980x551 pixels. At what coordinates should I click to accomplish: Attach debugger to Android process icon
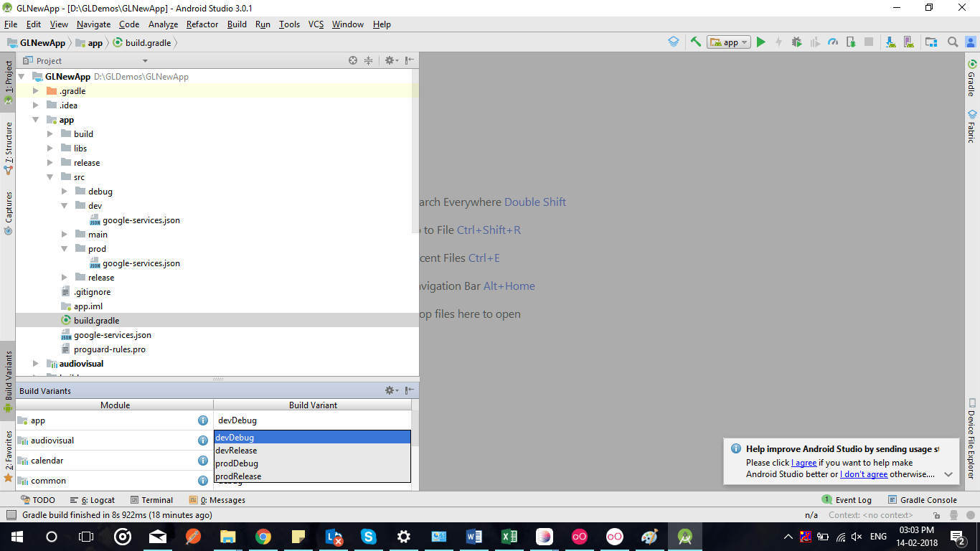tap(850, 42)
